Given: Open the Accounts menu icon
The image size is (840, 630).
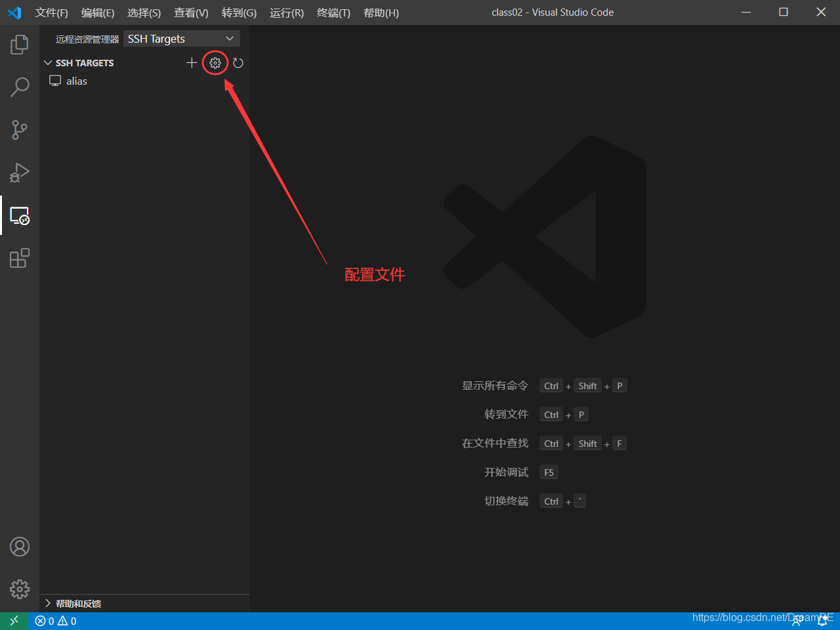Looking at the screenshot, I should coord(20,547).
